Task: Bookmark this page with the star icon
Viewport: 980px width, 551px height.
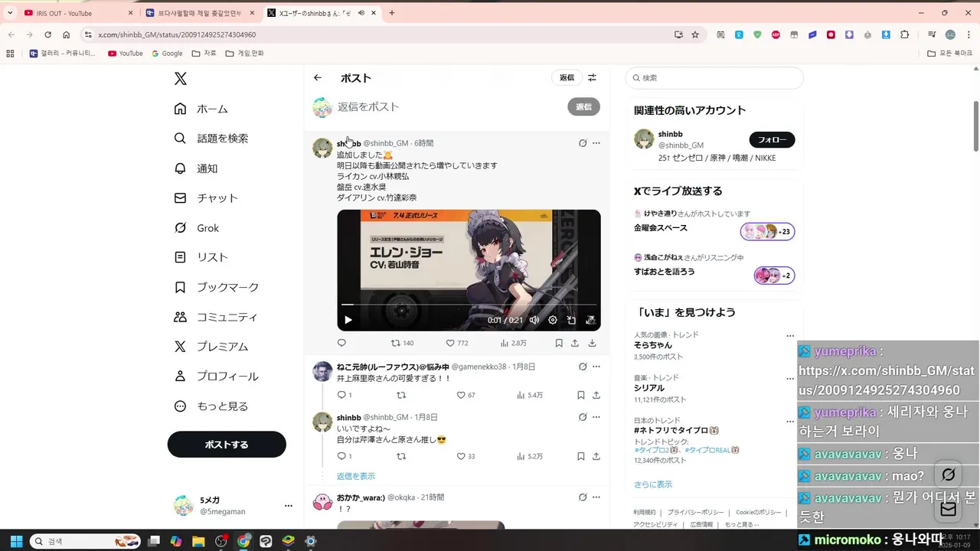Action: pos(695,34)
